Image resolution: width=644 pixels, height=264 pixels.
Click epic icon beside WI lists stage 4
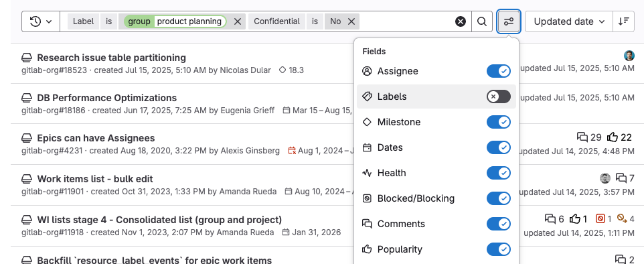click(27, 220)
